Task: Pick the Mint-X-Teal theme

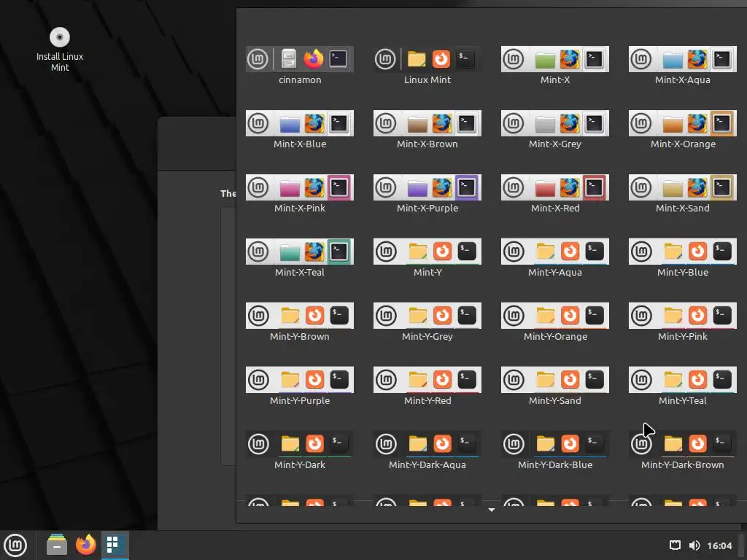Action: pos(300,258)
